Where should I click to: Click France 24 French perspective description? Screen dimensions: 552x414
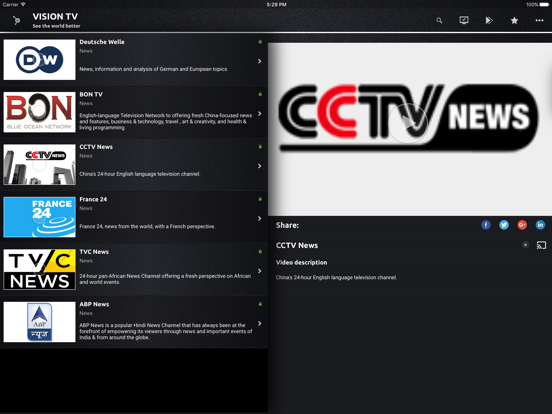point(147,226)
